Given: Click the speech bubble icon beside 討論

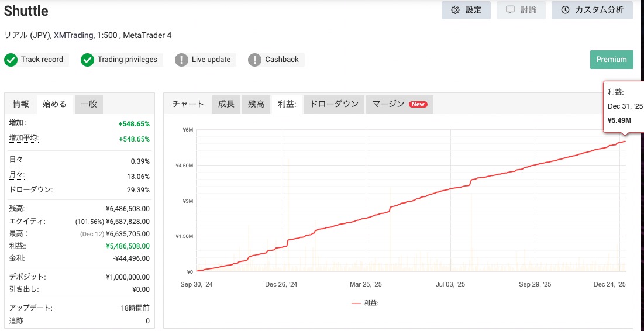Looking at the screenshot, I should [510, 10].
